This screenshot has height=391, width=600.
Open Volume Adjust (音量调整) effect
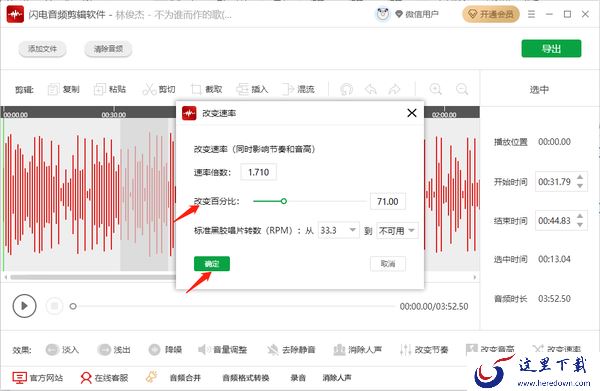[222, 350]
